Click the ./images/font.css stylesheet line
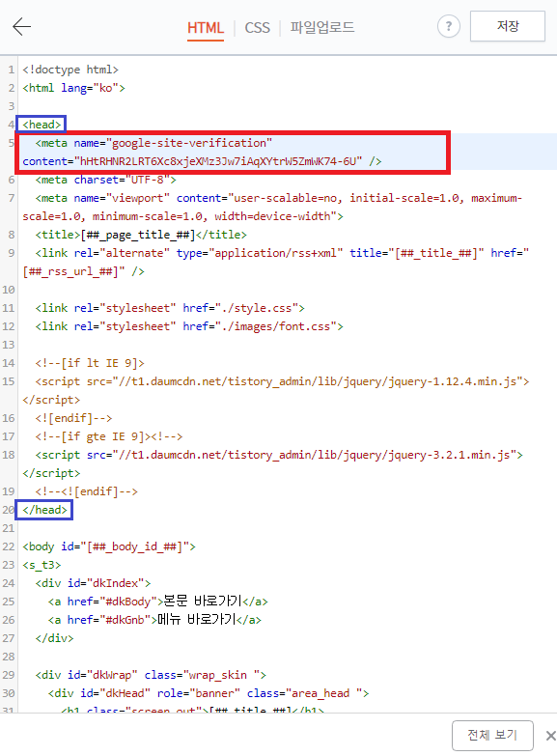The width and height of the screenshot is (557, 756). pos(189,326)
